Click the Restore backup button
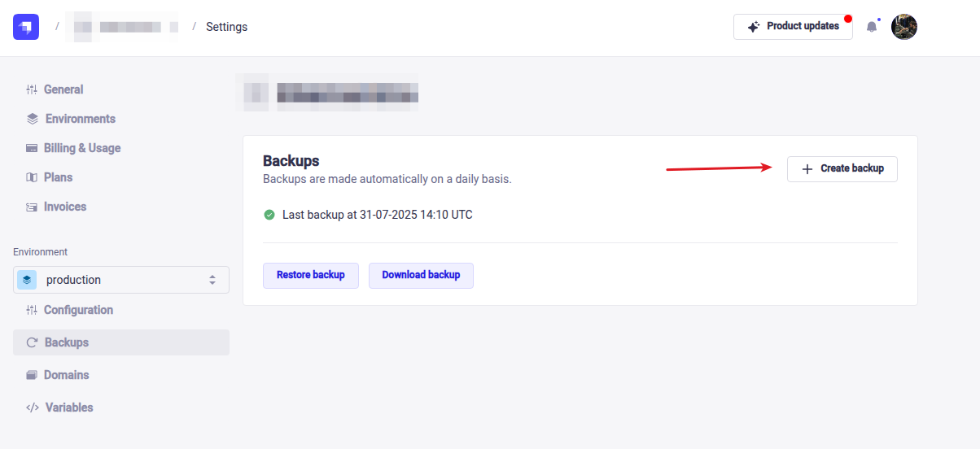Viewport: 980px width, 449px height. [x=311, y=275]
